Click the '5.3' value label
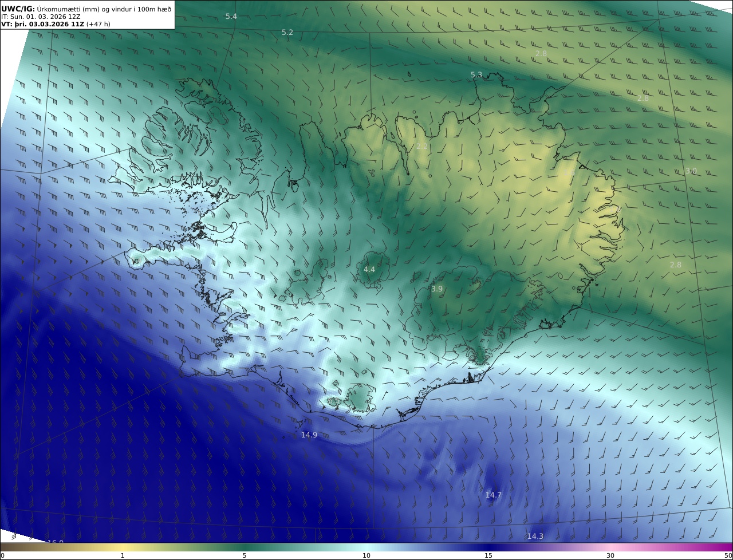The height and width of the screenshot is (560, 733). 476,75
